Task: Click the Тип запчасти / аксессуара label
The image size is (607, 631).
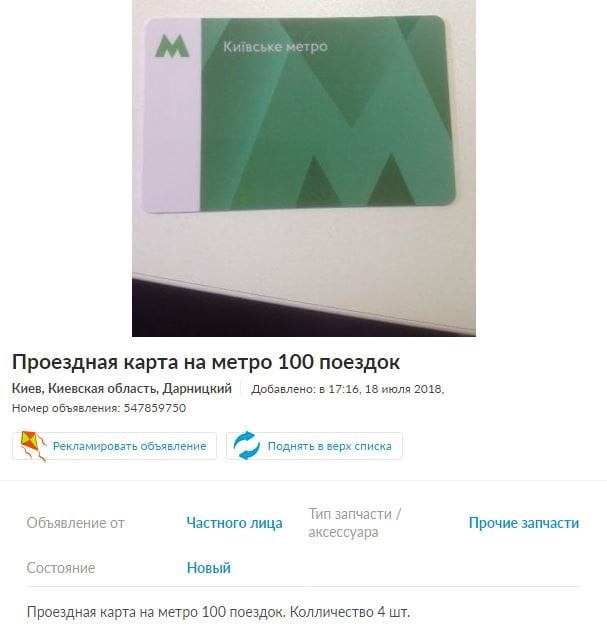Action: click(x=355, y=523)
